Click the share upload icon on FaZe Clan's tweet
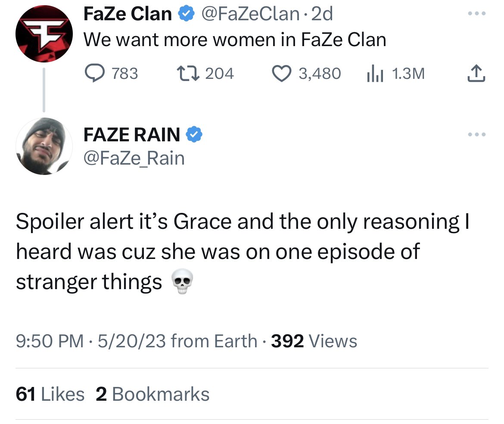Screen dimensions: 504x424 tap(476, 74)
